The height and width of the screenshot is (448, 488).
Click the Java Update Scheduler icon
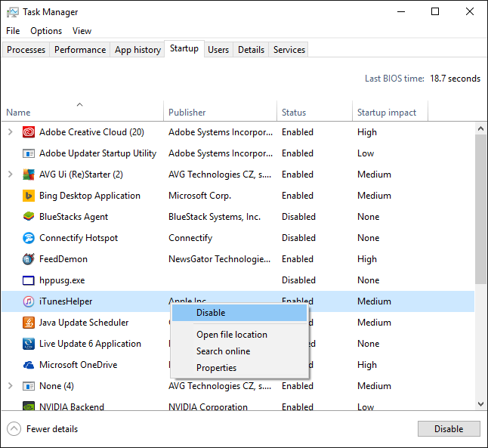(29, 323)
